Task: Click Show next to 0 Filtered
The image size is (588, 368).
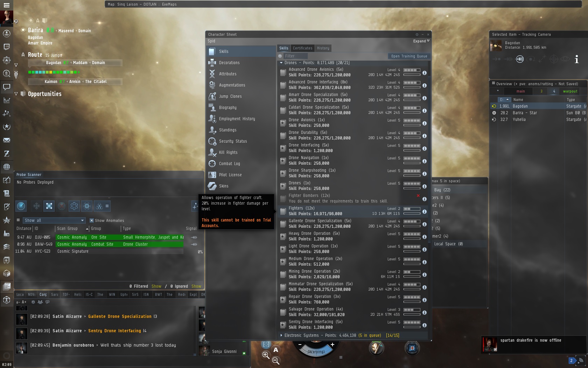Action: pos(156,286)
